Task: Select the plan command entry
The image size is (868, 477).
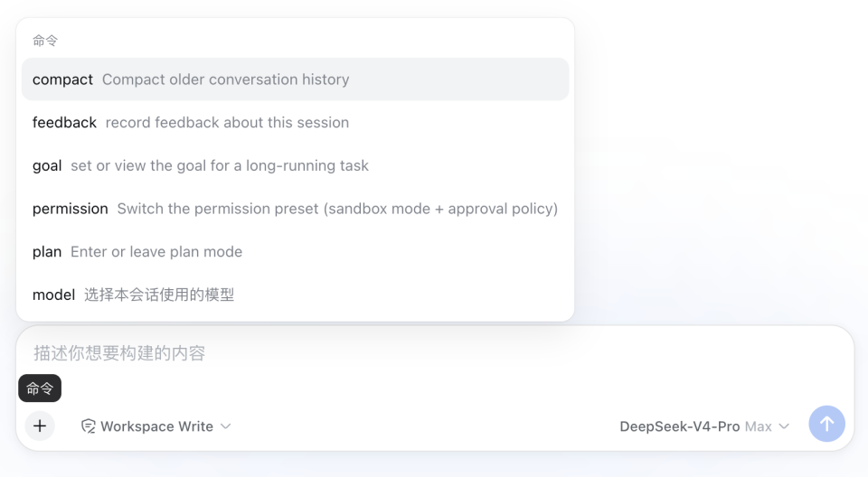Action: (295, 252)
